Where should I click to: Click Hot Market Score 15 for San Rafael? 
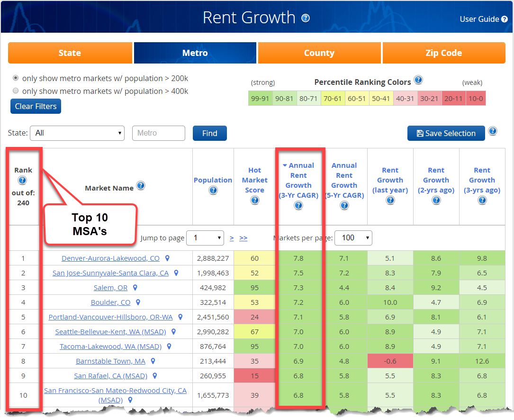(255, 376)
